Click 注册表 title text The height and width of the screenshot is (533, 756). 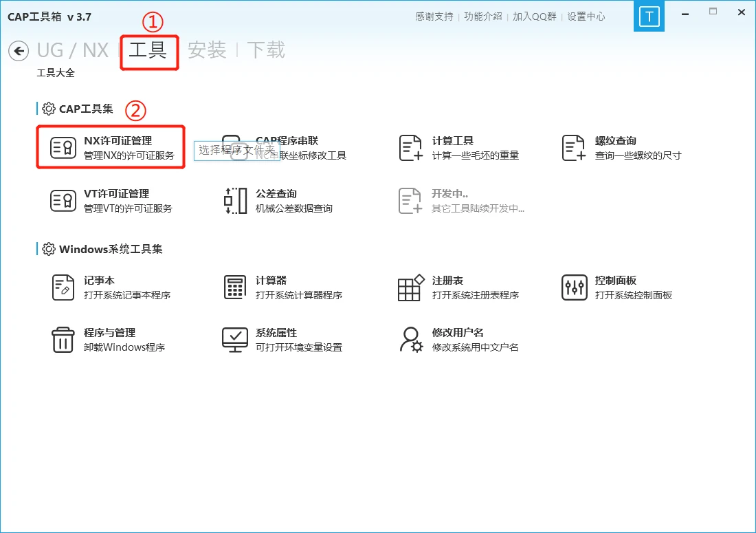point(447,281)
